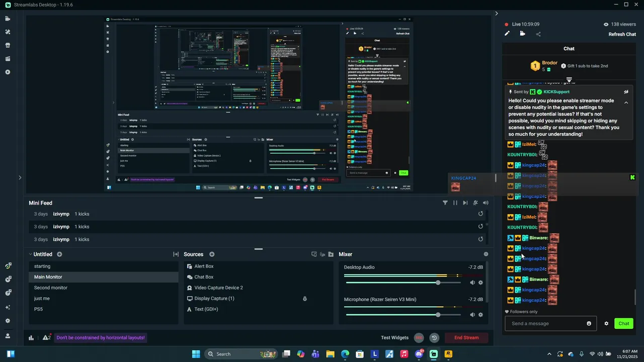Mute Desktop Audio speaker icon
The height and width of the screenshot is (362, 644).
(x=472, y=283)
